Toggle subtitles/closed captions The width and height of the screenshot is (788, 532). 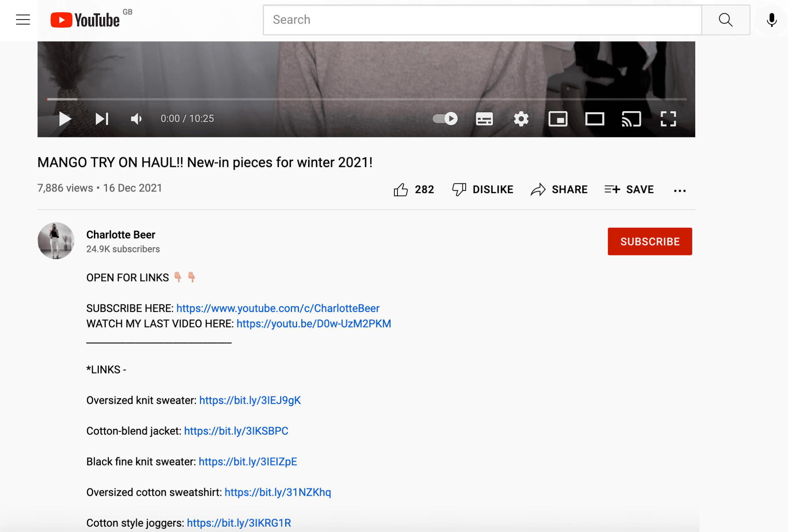click(x=484, y=119)
